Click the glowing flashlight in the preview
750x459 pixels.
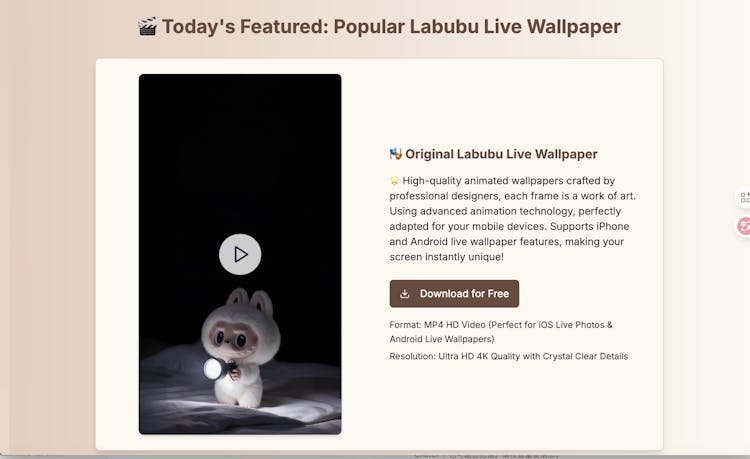click(x=213, y=369)
